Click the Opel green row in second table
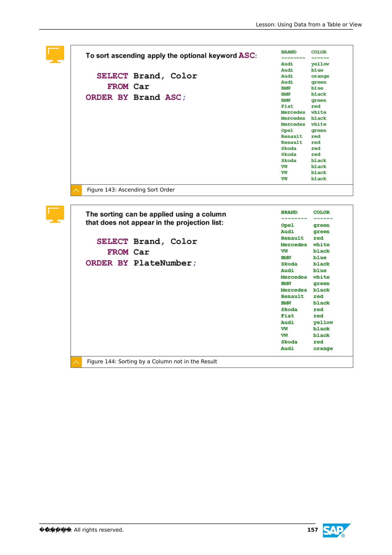392x555 pixels. 287,225
